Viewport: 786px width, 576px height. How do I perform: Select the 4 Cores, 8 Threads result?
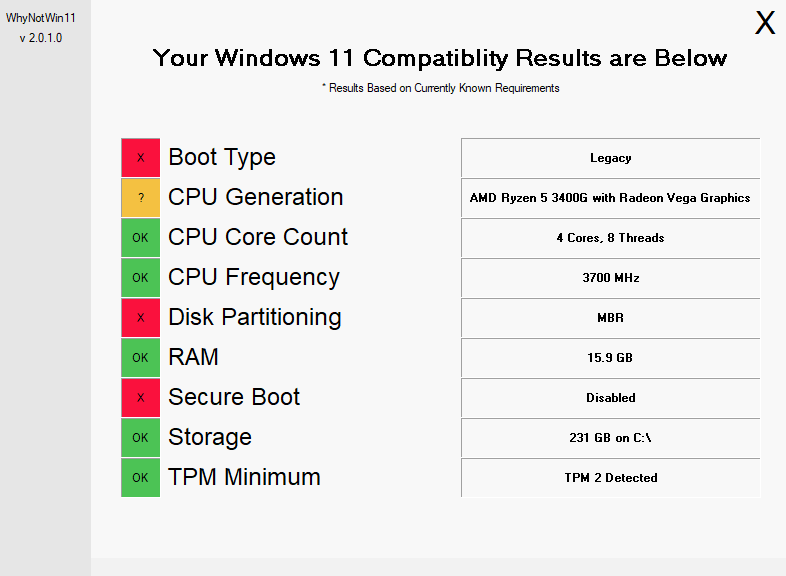pyautogui.click(x=611, y=238)
